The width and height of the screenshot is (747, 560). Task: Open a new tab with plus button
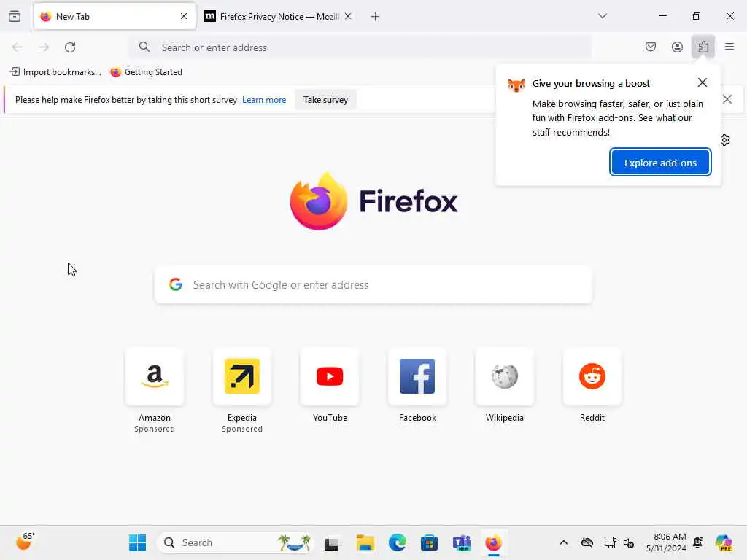point(376,17)
